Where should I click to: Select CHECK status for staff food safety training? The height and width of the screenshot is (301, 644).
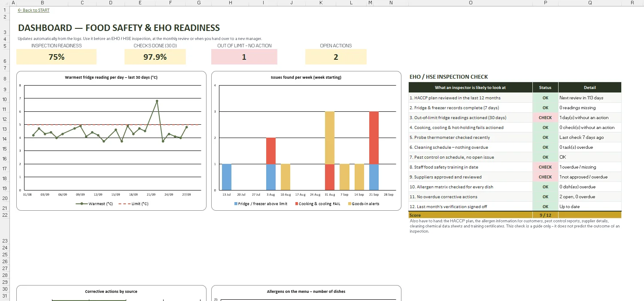(545, 167)
